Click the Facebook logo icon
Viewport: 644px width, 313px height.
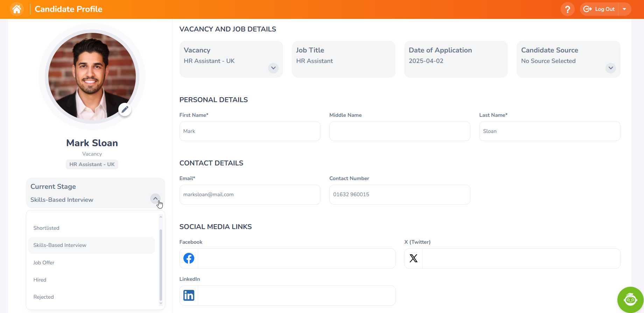click(189, 258)
